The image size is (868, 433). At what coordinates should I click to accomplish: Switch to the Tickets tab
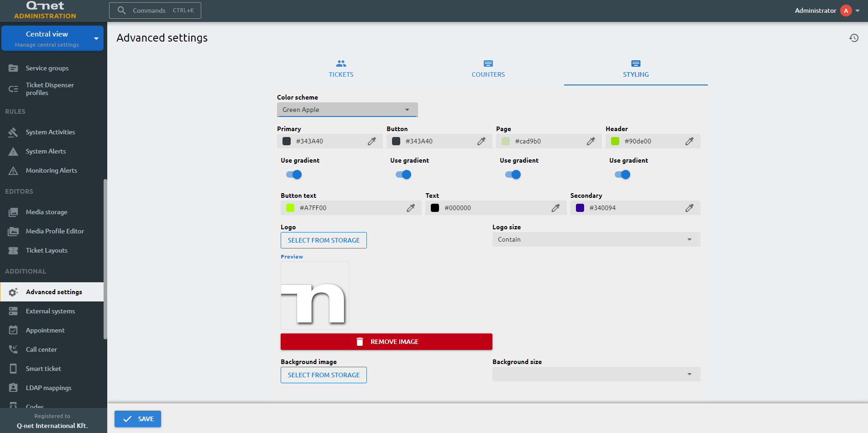[x=341, y=69]
